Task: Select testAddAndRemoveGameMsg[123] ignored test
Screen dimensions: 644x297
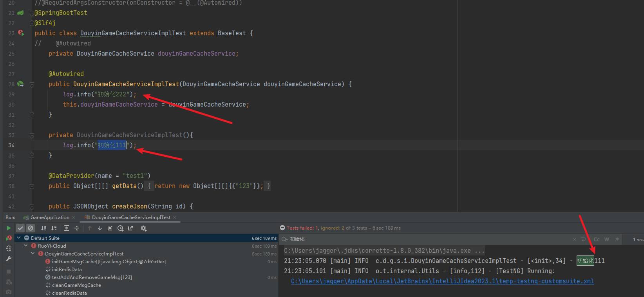Action: (x=92, y=277)
